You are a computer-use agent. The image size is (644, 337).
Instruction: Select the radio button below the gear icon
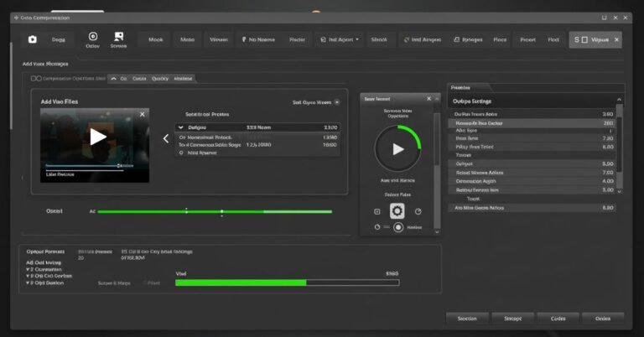(398, 227)
